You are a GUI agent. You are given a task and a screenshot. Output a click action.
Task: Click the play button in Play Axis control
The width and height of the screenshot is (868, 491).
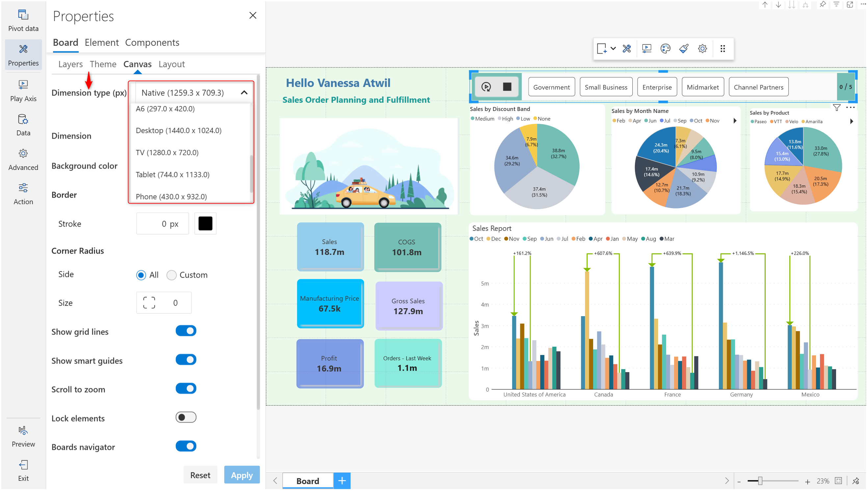pos(486,87)
